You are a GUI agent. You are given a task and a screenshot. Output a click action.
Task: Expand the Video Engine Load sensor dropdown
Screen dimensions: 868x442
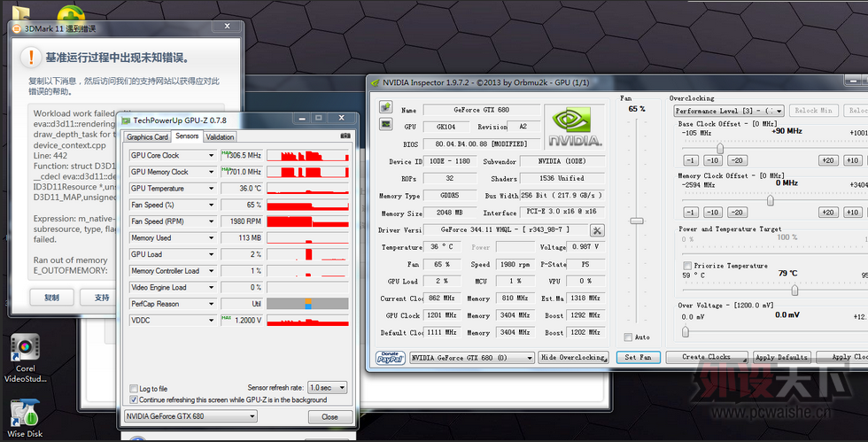coord(211,288)
